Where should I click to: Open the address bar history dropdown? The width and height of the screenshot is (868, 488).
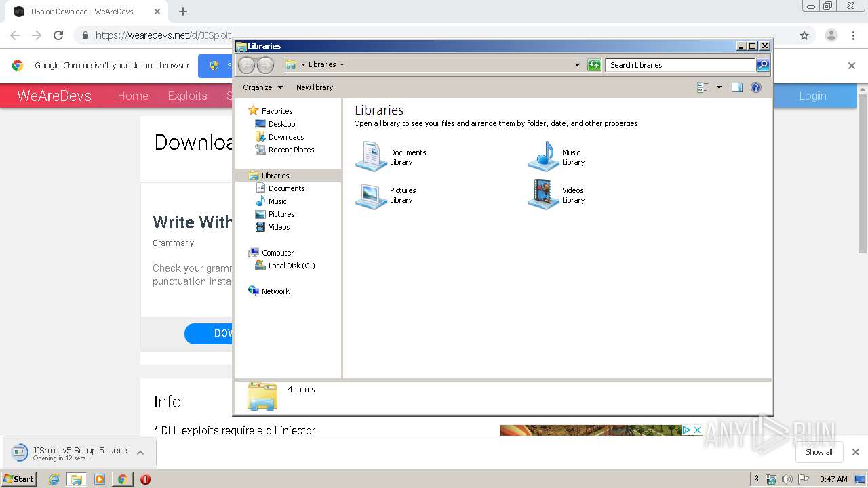[577, 65]
